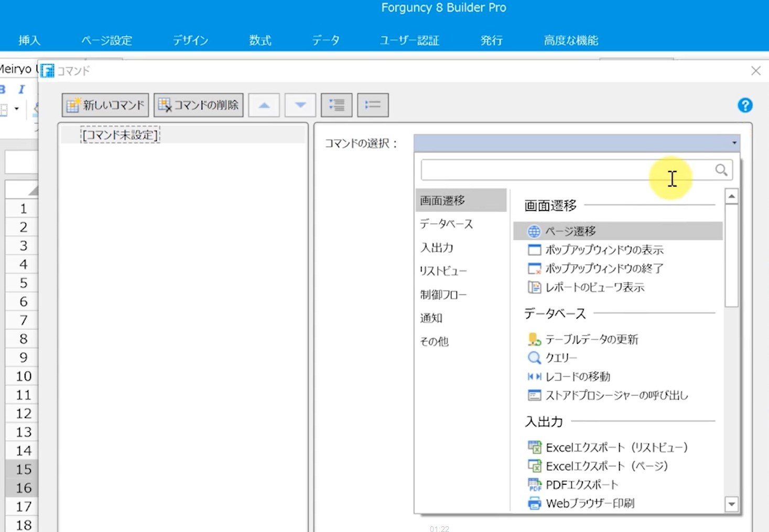Open the データ ribbon tab
Image resolution: width=769 pixels, height=532 pixels.
point(326,40)
